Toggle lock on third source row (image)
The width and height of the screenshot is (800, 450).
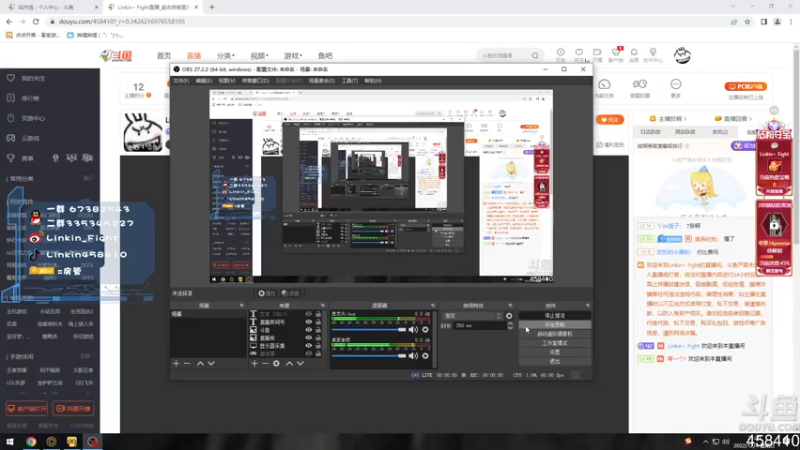(318, 330)
